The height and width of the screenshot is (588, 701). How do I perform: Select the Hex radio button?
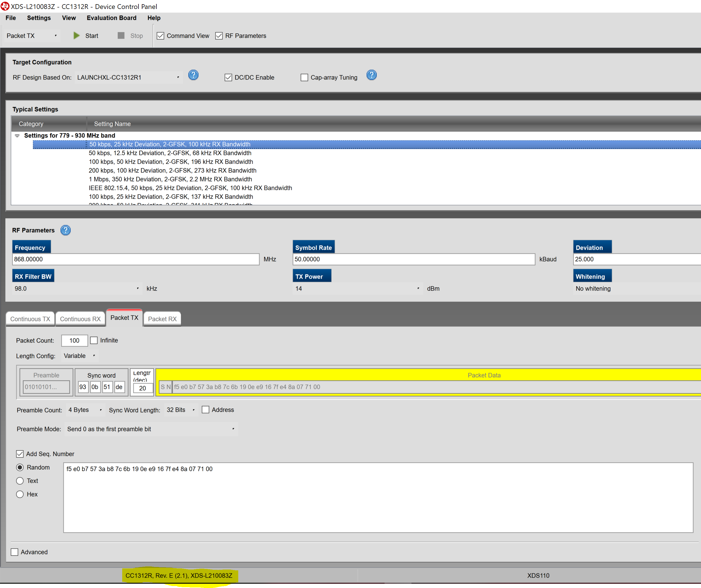(x=20, y=494)
